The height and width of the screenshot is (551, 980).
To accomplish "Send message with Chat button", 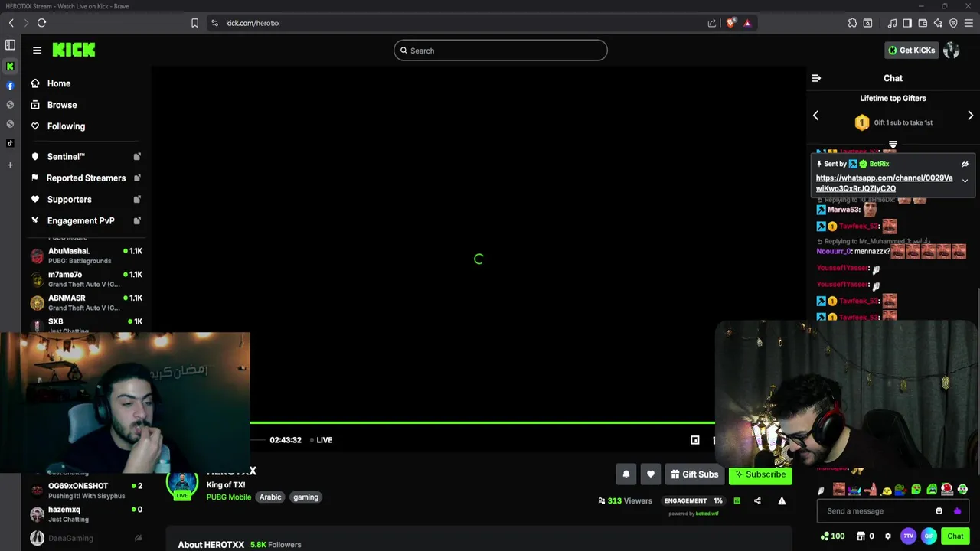I will [955, 536].
